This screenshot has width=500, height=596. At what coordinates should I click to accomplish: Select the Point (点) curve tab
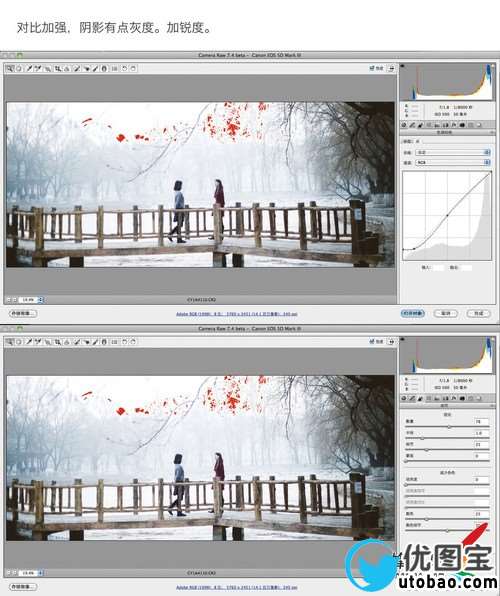417,141
